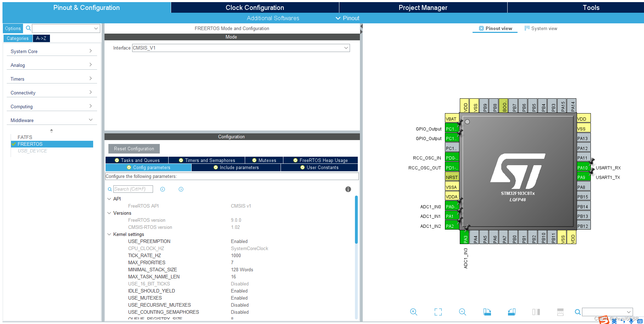
Task: Click the previous-match arrow beside parameter search
Action: tap(163, 189)
